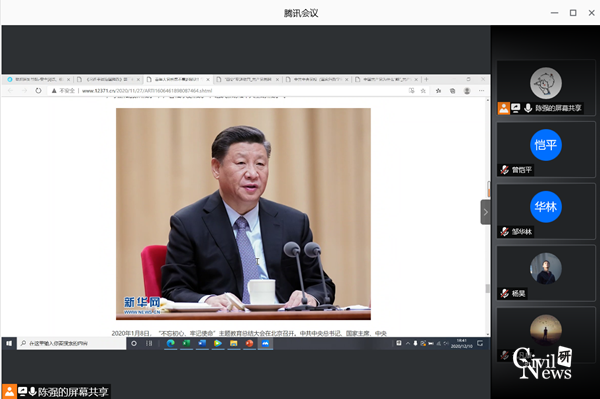Click the browser refresh icon

(38, 91)
